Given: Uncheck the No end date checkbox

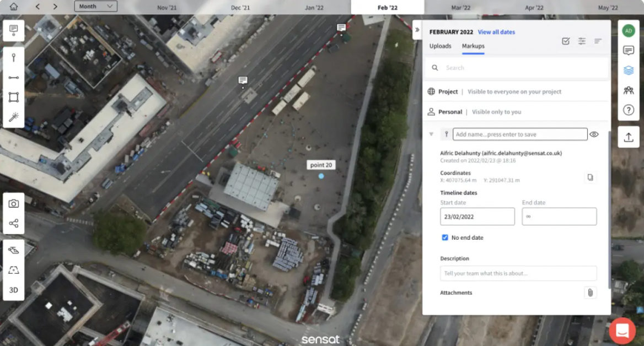Looking at the screenshot, I should tap(445, 237).
